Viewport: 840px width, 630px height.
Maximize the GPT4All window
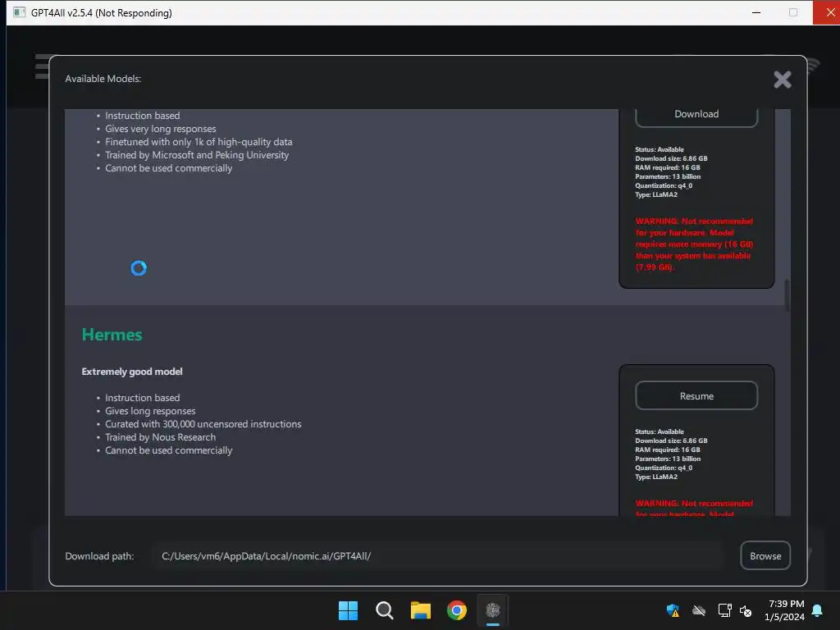point(793,12)
